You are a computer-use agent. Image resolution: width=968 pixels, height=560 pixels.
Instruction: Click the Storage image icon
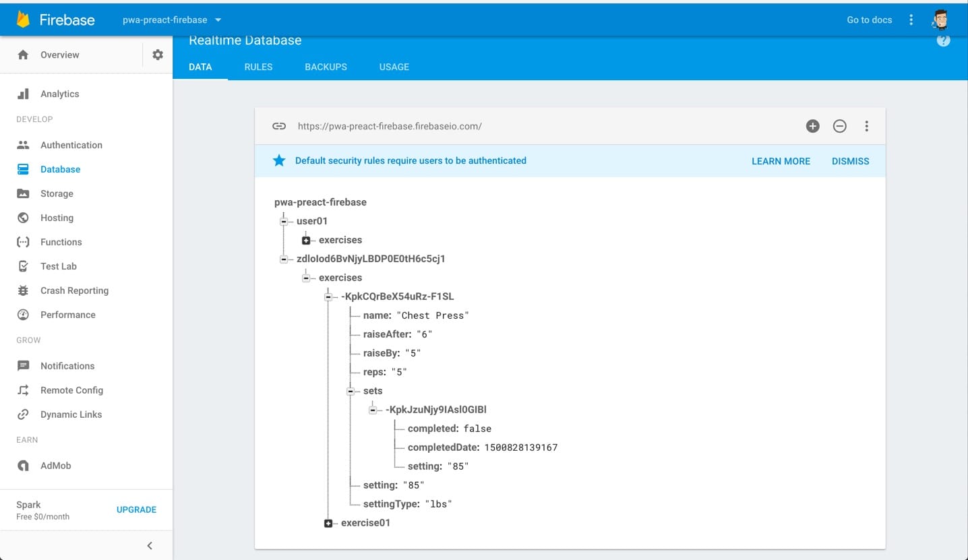point(23,193)
